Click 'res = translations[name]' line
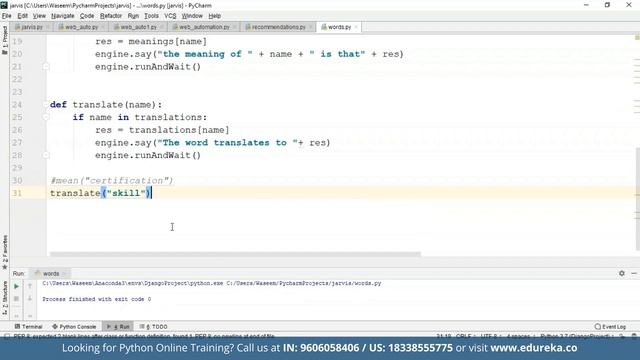Viewport: 640px width, 360px height. pyautogui.click(x=162, y=130)
